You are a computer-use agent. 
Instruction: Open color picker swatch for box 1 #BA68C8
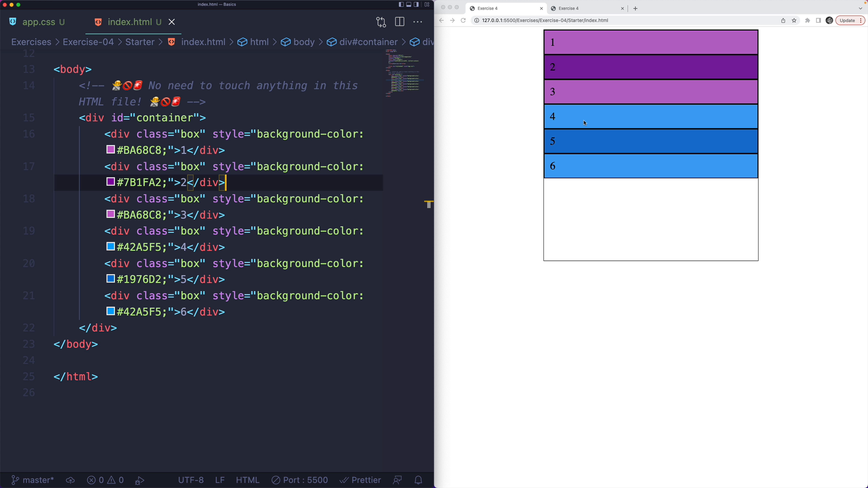point(110,150)
